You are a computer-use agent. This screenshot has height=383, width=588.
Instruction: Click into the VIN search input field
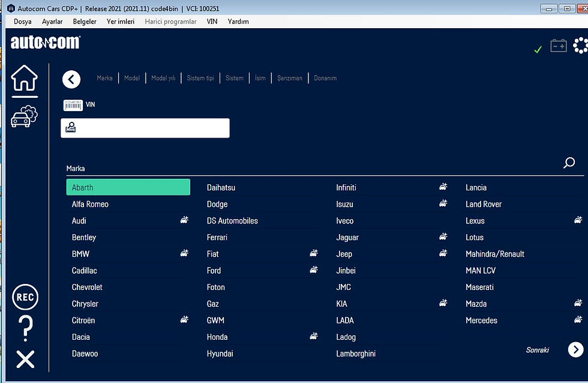point(145,128)
